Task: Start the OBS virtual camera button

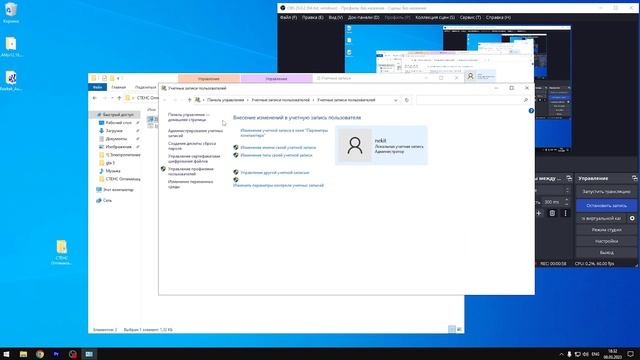Action: [601, 218]
